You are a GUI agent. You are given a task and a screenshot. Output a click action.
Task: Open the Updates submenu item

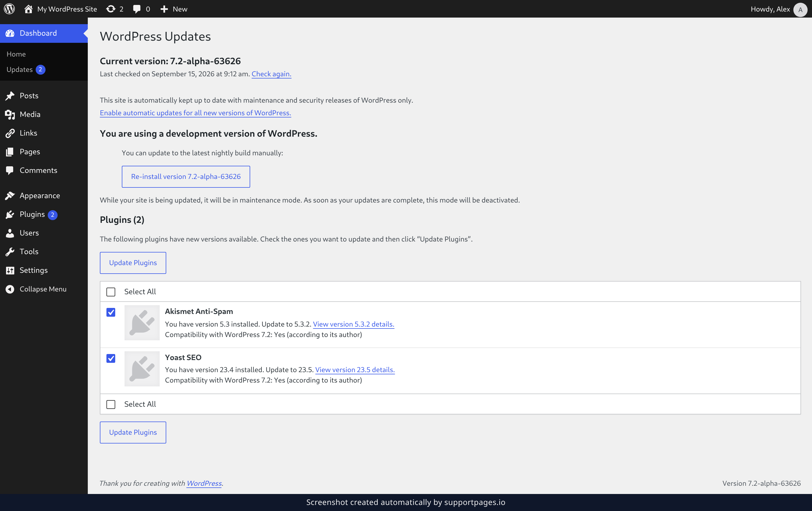(x=26, y=69)
